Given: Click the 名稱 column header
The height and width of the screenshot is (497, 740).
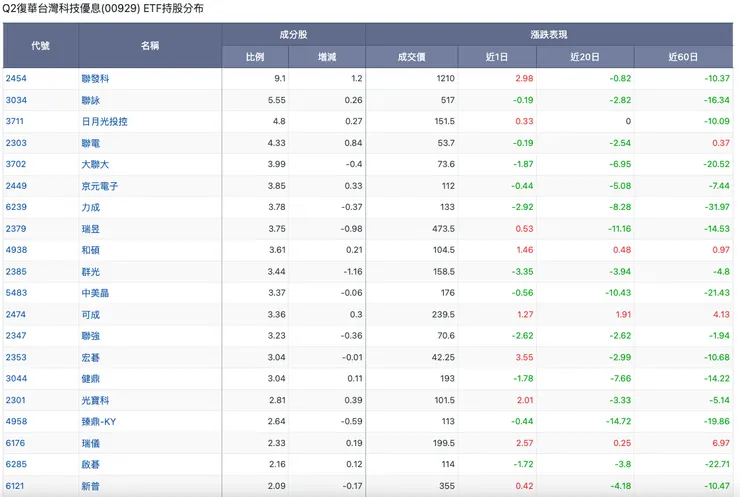Looking at the screenshot, I should pos(150,46).
